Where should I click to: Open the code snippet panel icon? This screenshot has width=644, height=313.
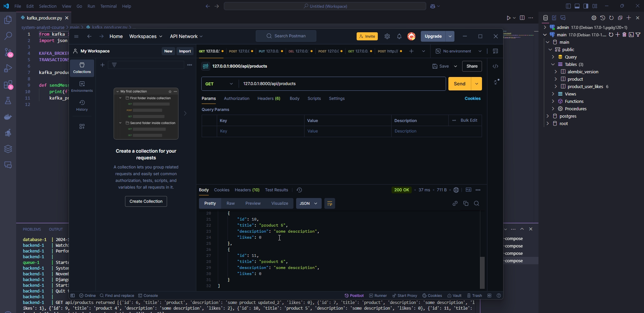[x=495, y=66]
